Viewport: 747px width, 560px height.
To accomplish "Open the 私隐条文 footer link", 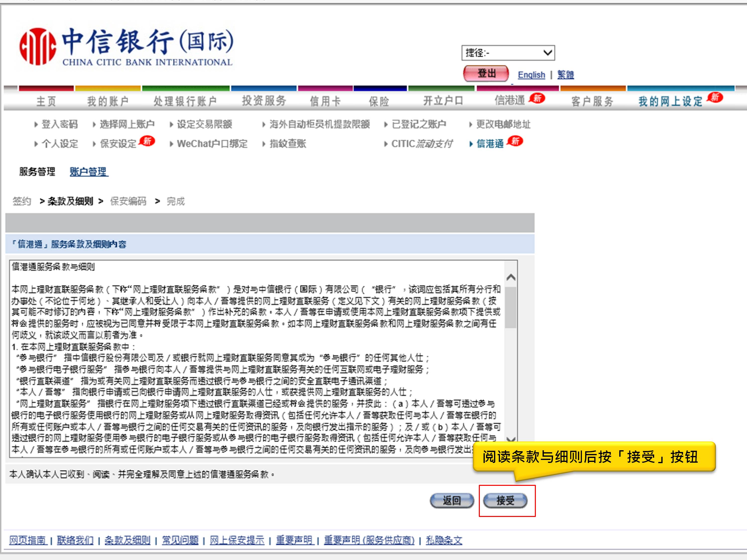I will [444, 540].
